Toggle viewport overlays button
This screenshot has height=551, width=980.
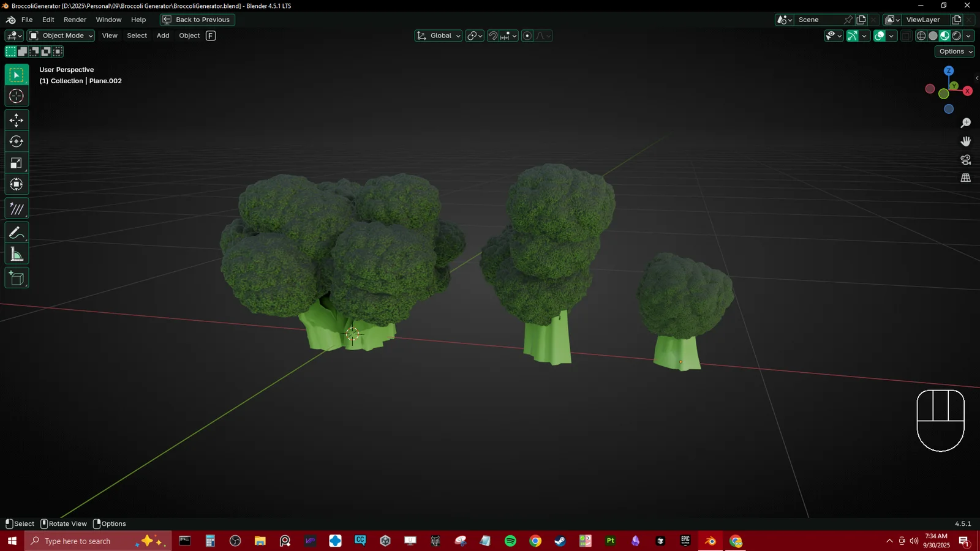coord(880,36)
